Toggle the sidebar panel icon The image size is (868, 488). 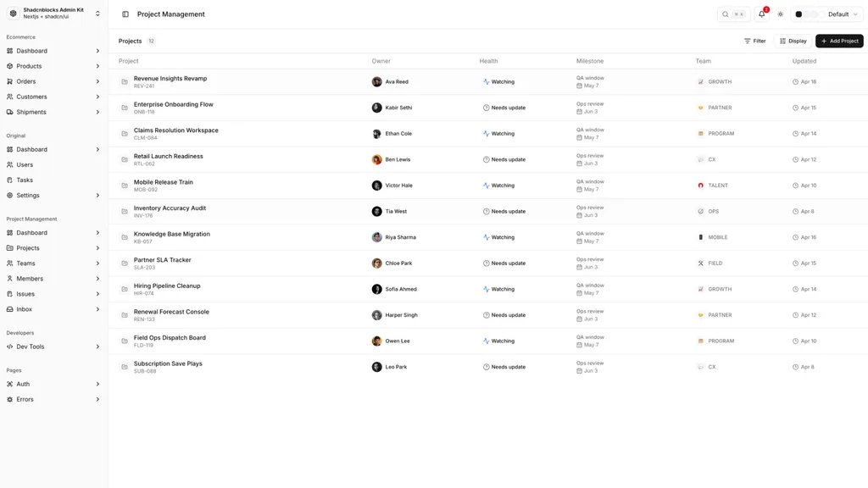pyautogui.click(x=125, y=14)
